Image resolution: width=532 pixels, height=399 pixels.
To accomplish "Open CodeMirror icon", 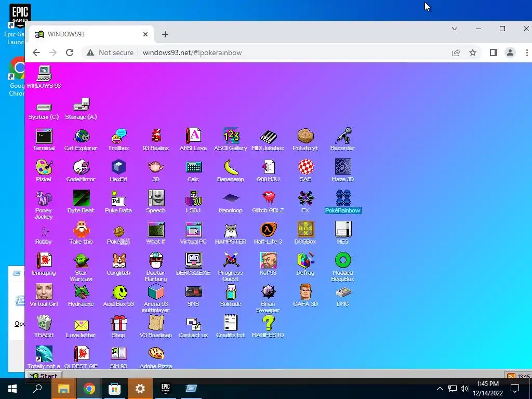I will (81, 167).
